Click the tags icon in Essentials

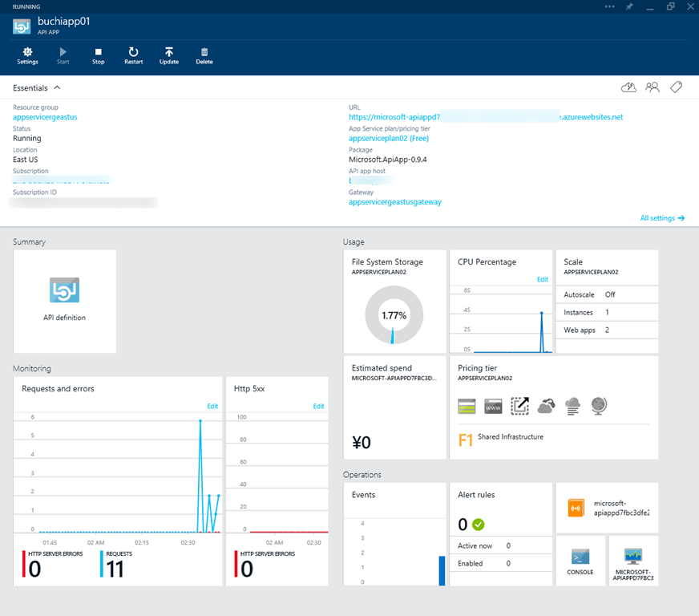tap(676, 87)
